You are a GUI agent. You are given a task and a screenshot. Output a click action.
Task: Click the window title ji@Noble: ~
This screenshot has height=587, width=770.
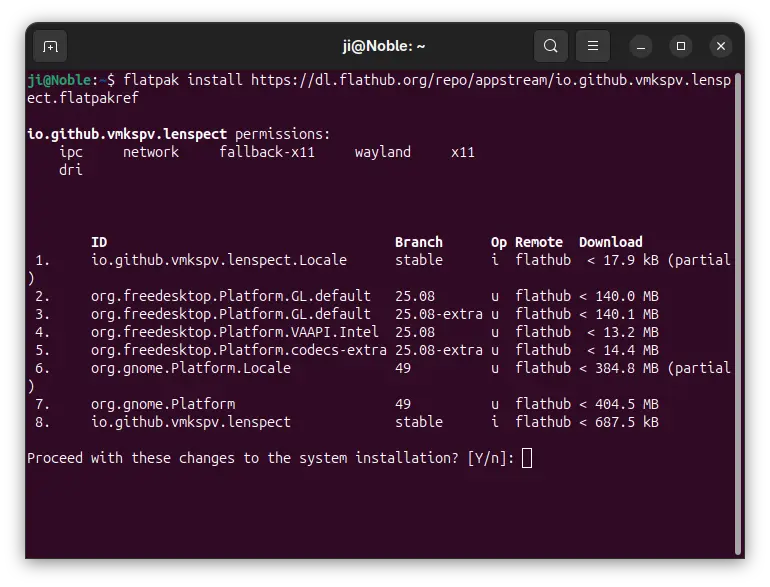point(384,46)
